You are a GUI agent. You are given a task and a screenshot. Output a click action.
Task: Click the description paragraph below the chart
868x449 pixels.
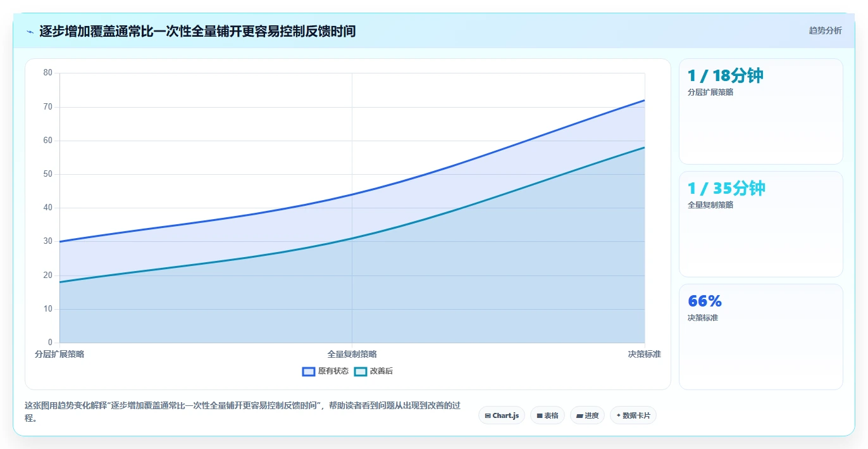pos(243,412)
